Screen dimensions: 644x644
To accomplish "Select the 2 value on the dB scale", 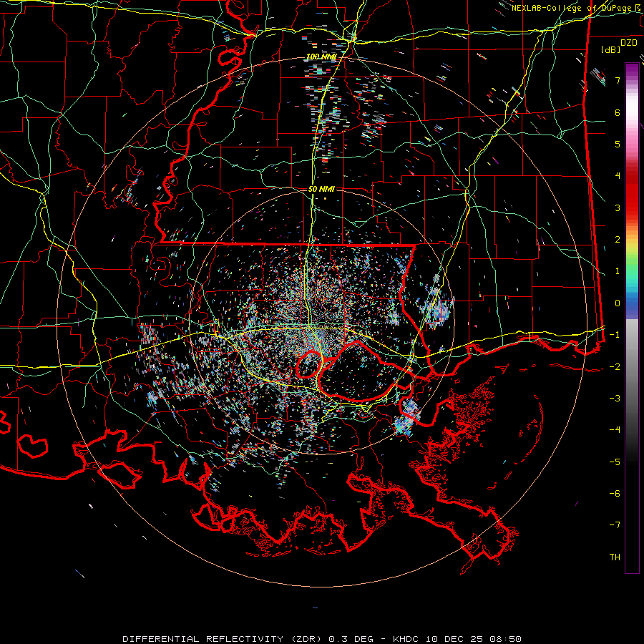I will (x=618, y=240).
